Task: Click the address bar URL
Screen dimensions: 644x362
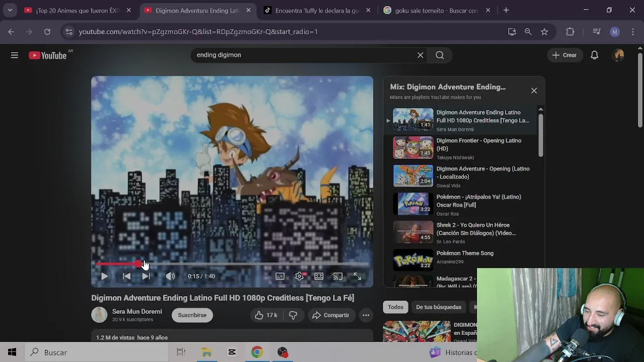Action: click(x=198, y=32)
